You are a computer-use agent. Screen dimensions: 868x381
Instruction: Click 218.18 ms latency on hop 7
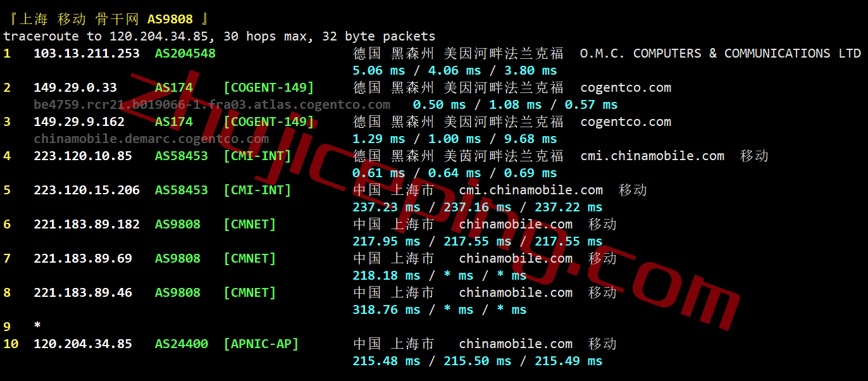coord(386,275)
